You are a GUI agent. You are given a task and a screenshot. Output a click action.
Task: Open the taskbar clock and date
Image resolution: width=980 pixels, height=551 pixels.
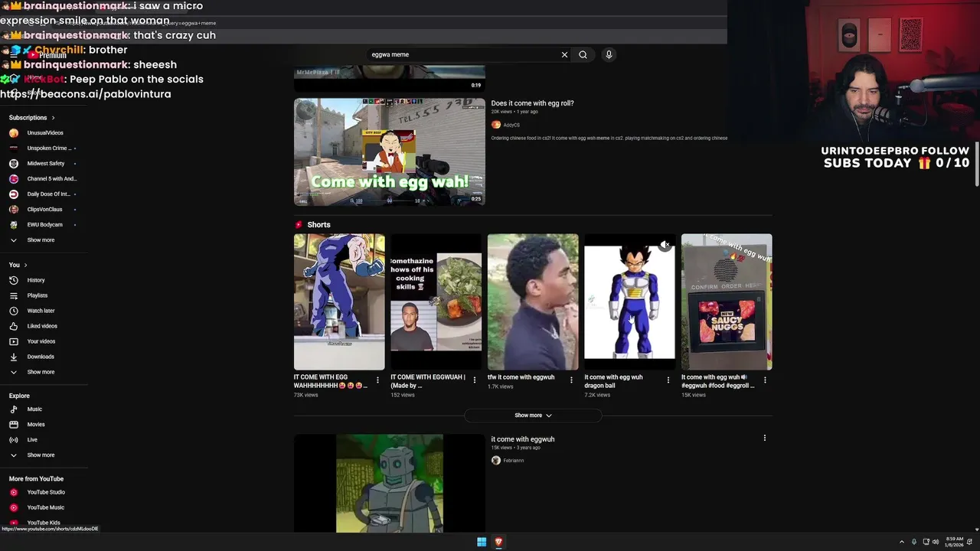click(x=955, y=542)
